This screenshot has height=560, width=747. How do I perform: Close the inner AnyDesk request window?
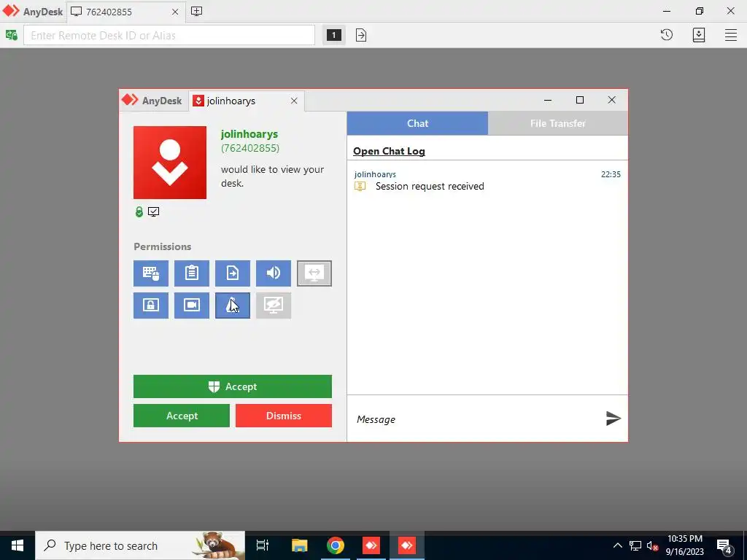[x=612, y=100]
